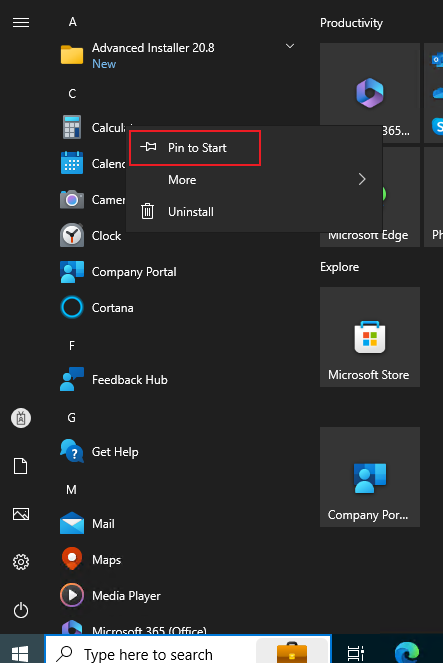Open Clock from the app list
443x663 pixels.
click(107, 236)
